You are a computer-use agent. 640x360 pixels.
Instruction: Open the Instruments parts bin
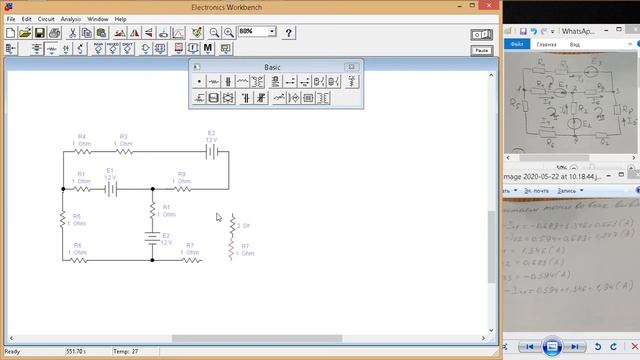tap(225, 49)
